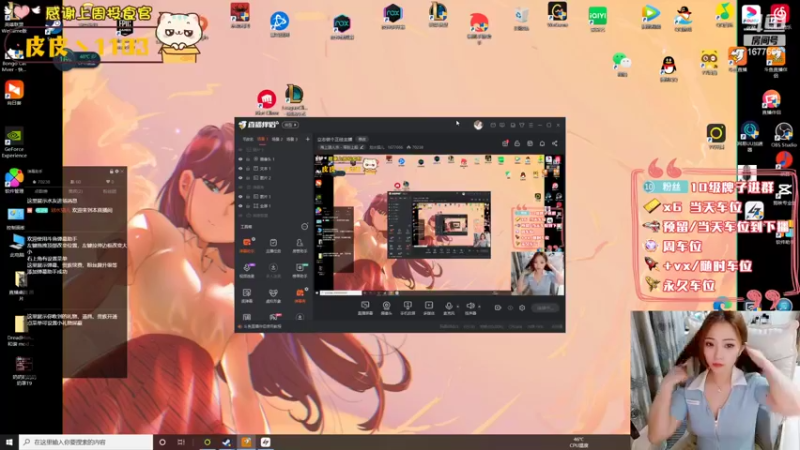Switch to the 场景 3 scene tab
The image size is (800, 450).
coord(291,139)
